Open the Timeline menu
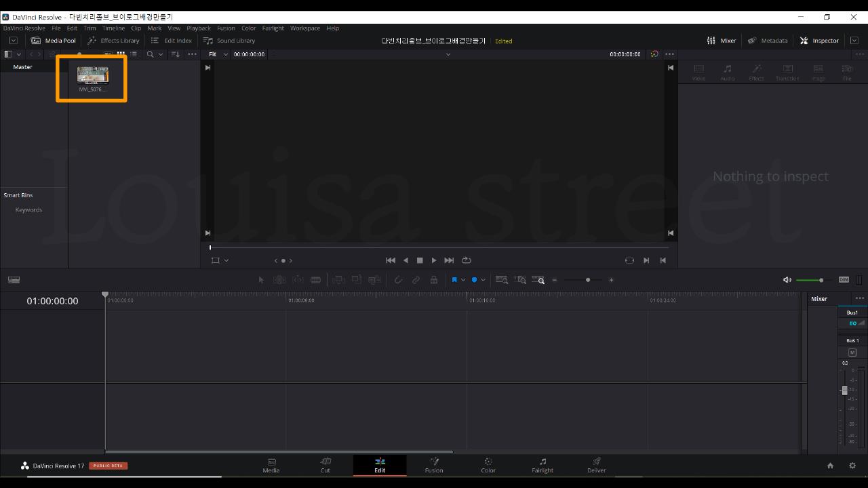The image size is (868, 488). [113, 28]
